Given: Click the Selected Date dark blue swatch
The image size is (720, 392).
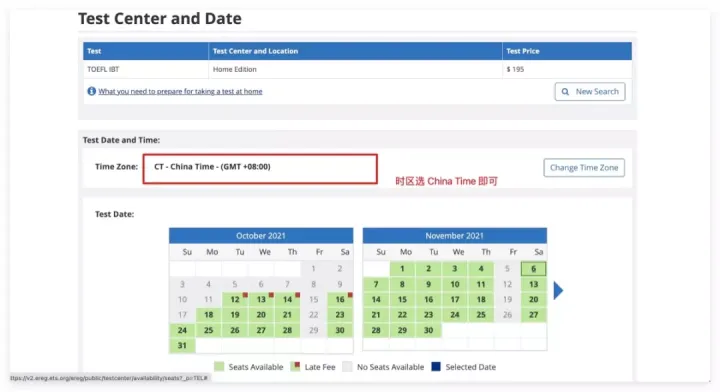Looking at the screenshot, I should (x=436, y=367).
